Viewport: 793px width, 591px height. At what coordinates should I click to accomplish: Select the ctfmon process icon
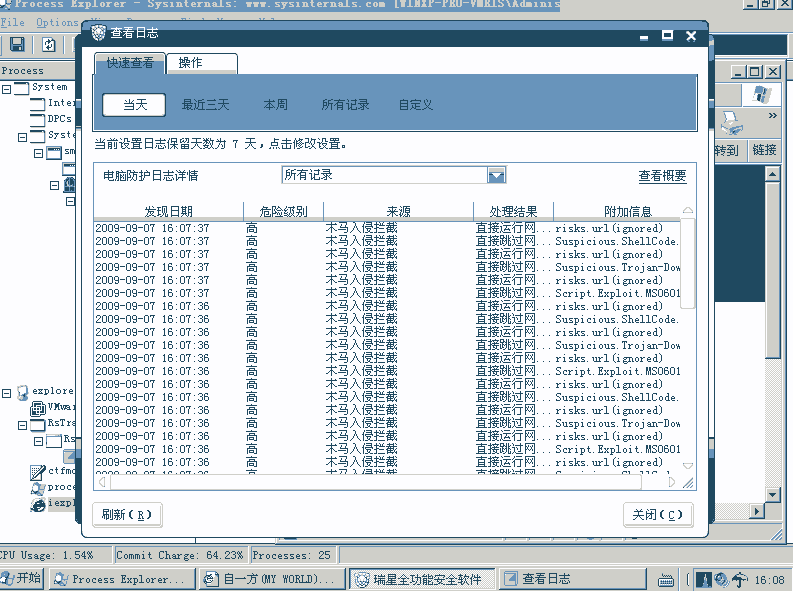coord(38,472)
